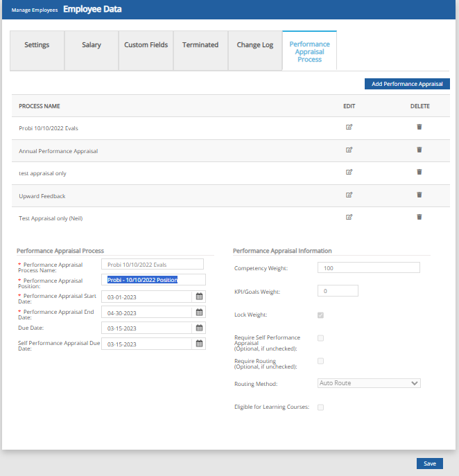Toggle the Lock Weight checkbox
Viewport: 459px width, 476px height.
(320, 315)
